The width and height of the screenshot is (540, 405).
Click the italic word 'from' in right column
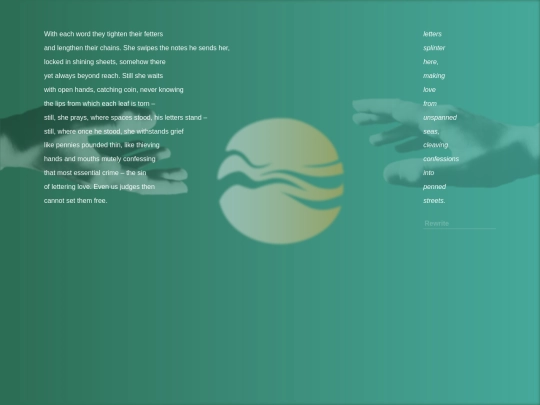pos(430,104)
